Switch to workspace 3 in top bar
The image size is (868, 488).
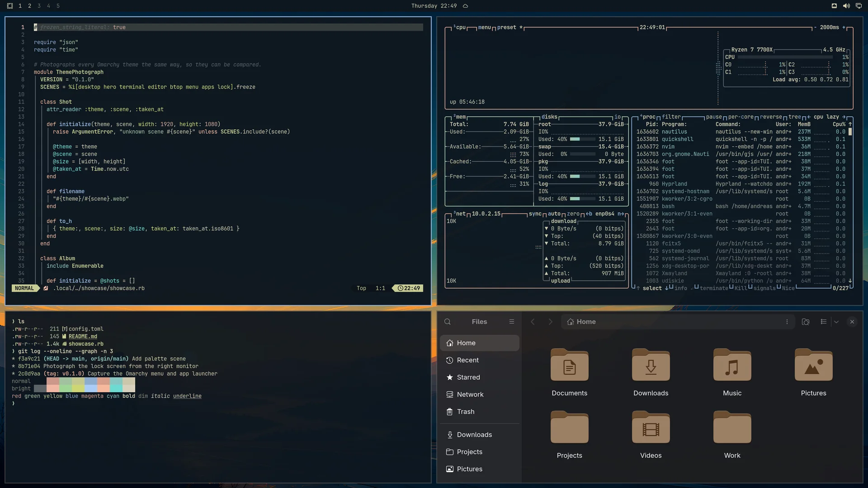(39, 6)
